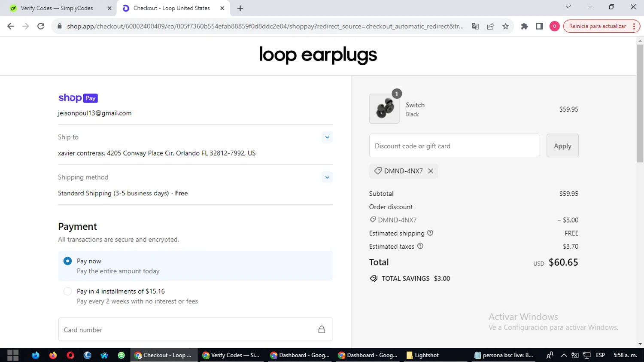This screenshot has width=644, height=362.
Task: Switch to Verify Codes — SimplyCodes tab
Action: pyautogui.click(x=57, y=8)
